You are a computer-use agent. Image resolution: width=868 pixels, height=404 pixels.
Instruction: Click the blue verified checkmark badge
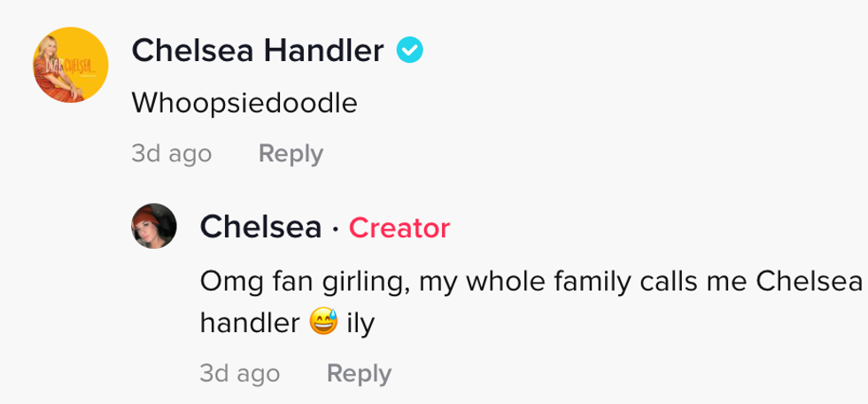click(x=409, y=51)
